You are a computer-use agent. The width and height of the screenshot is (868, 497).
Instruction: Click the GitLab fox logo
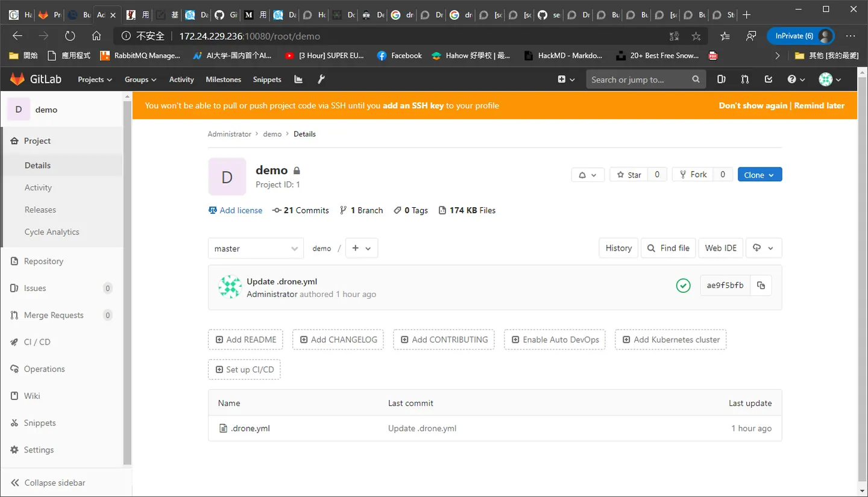click(17, 79)
